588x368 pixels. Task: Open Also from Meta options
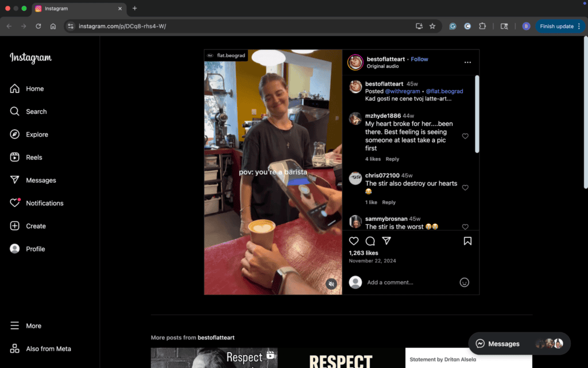[48, 348]
